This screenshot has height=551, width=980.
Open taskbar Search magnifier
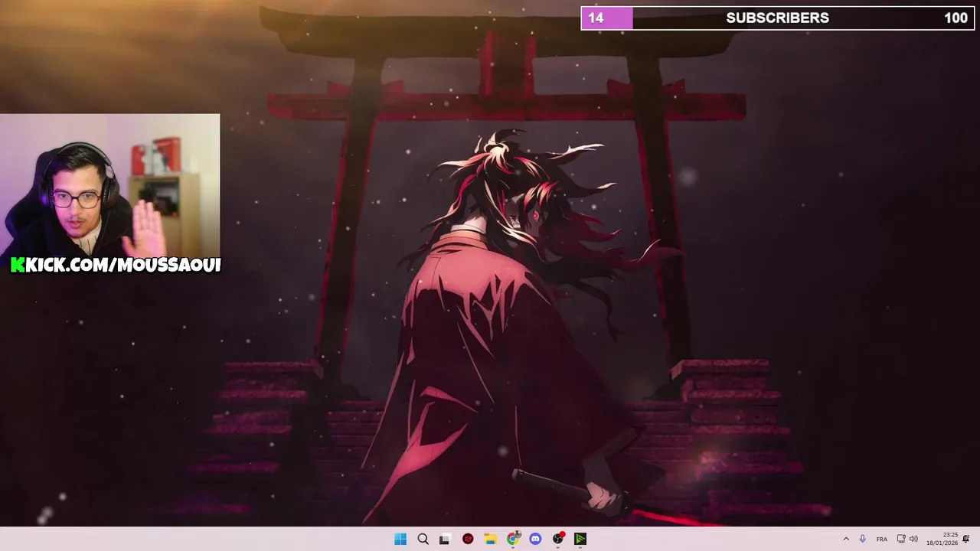[423, 539]
